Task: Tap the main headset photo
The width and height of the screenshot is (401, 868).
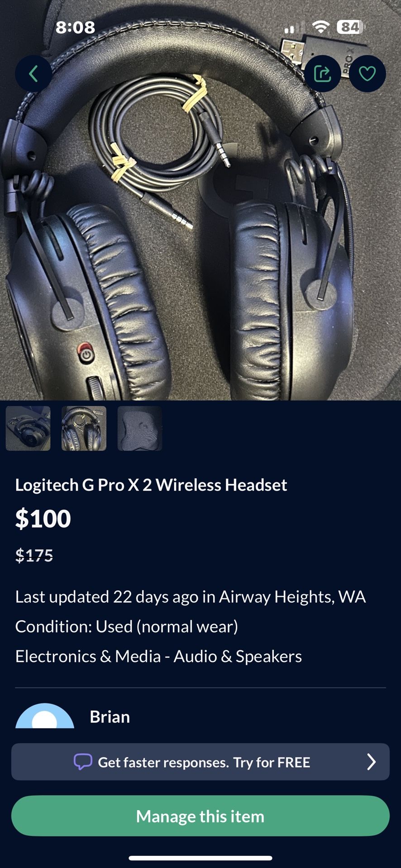Action: (200, 226)
